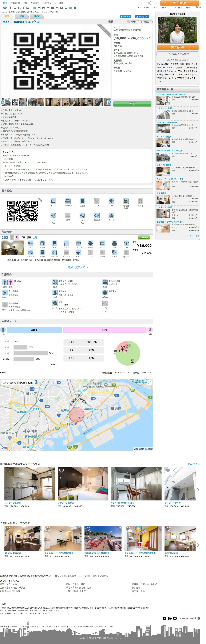Click the 最低契約期間 contract icon
Screen dimensions: 206x644
(x=105, y=282)
